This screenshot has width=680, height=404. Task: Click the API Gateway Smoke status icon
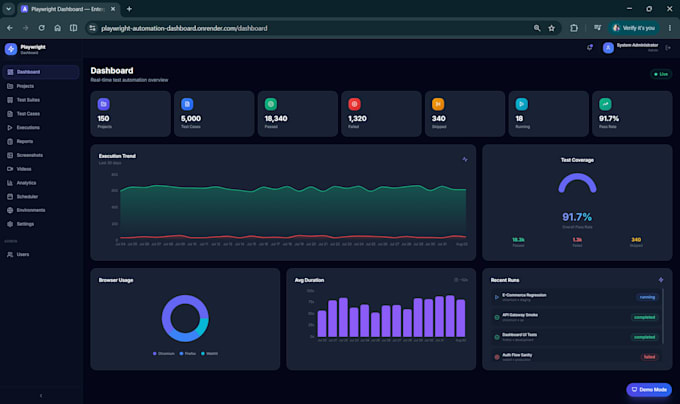coord(497,317)
